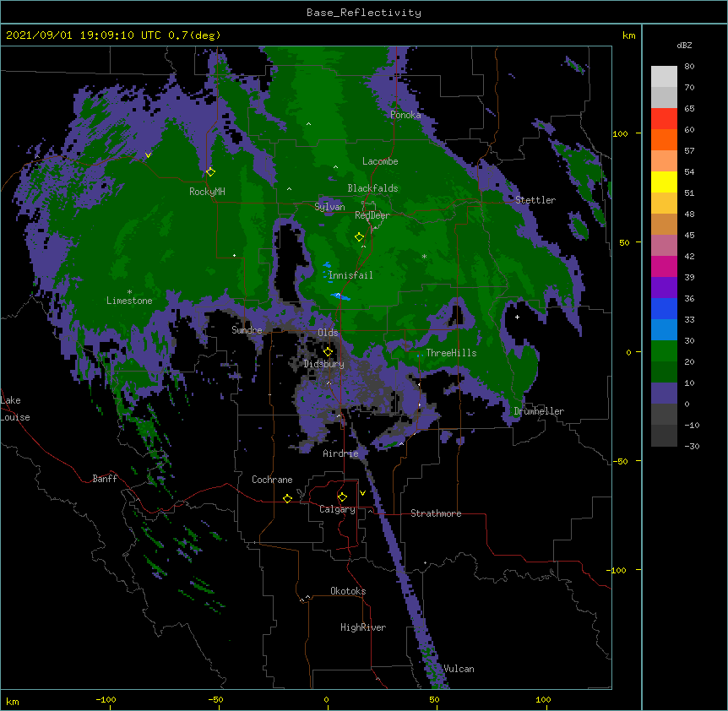Click the Base_Reflectivity title text
Image resolution: width=728 pixels, height=711 pixels.
click(x=364, y=13)
